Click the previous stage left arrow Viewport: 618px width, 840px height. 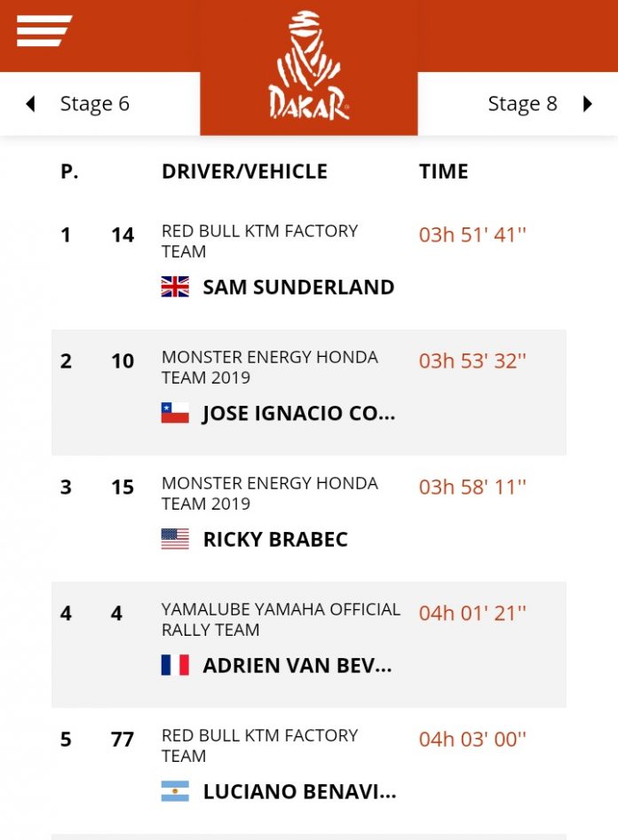(30, 104)
